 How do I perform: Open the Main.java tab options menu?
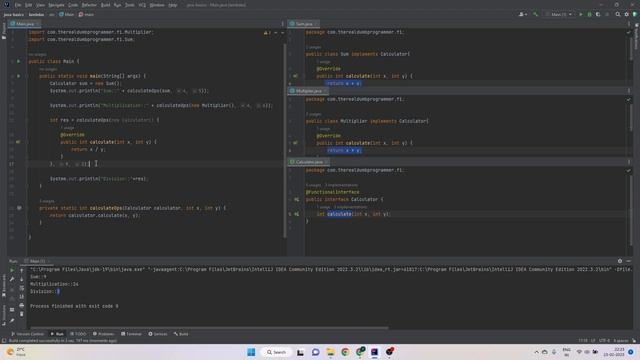pos(282,24)
